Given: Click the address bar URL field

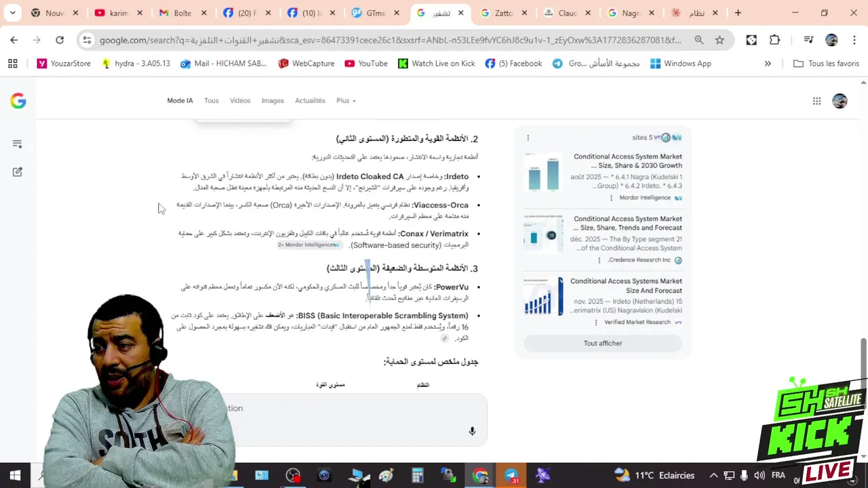Looking at the screenshot, I should tap(390, 40).
